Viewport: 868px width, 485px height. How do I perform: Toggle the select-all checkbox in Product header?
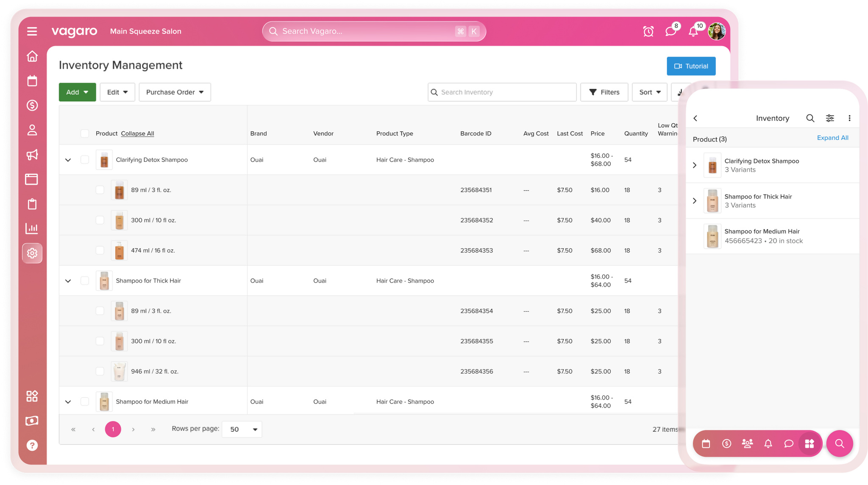[85, 133]
